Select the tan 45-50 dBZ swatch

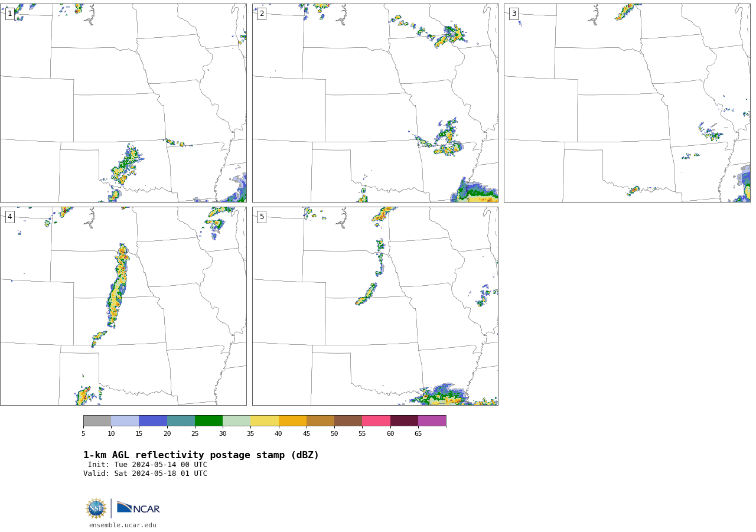pyautogui.click(x=320, y=421)
